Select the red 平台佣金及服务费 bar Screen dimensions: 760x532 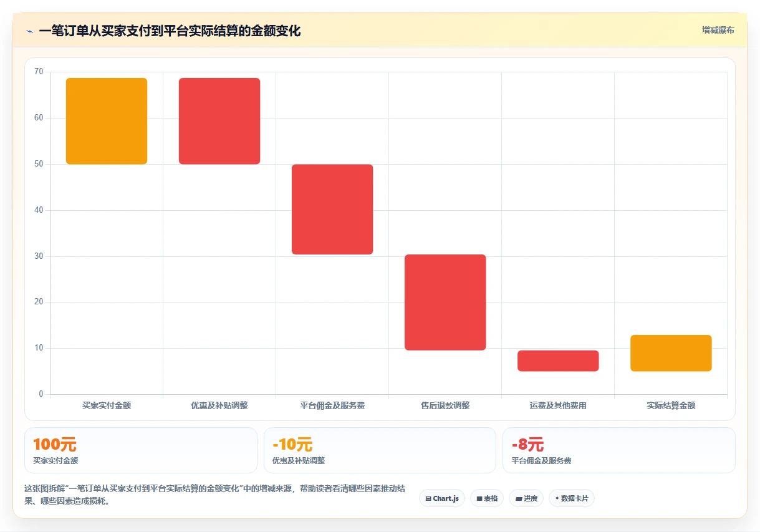(x=332, y=210)
